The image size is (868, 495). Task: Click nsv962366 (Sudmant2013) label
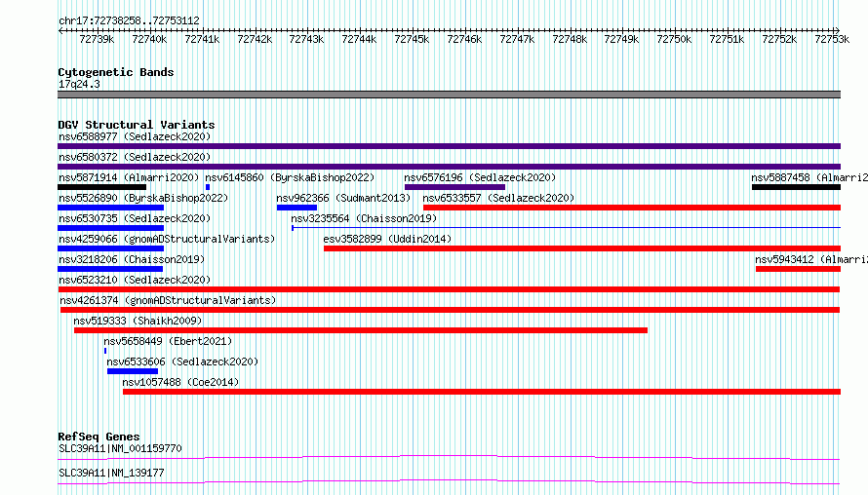[x=343, y=198]
